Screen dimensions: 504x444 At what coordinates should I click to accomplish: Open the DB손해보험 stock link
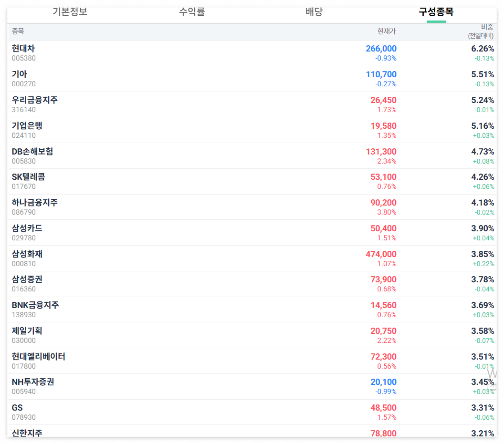coord(32,151)
